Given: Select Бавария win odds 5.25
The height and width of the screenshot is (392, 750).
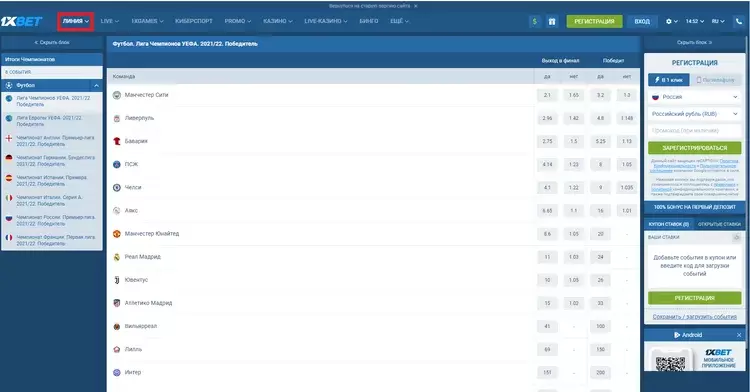Looking at the screenshot, I should pos(600,141).
